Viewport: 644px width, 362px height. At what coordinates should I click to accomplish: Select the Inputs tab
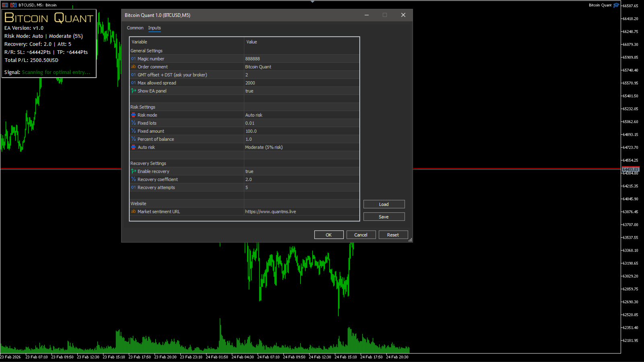pos(154,28)
